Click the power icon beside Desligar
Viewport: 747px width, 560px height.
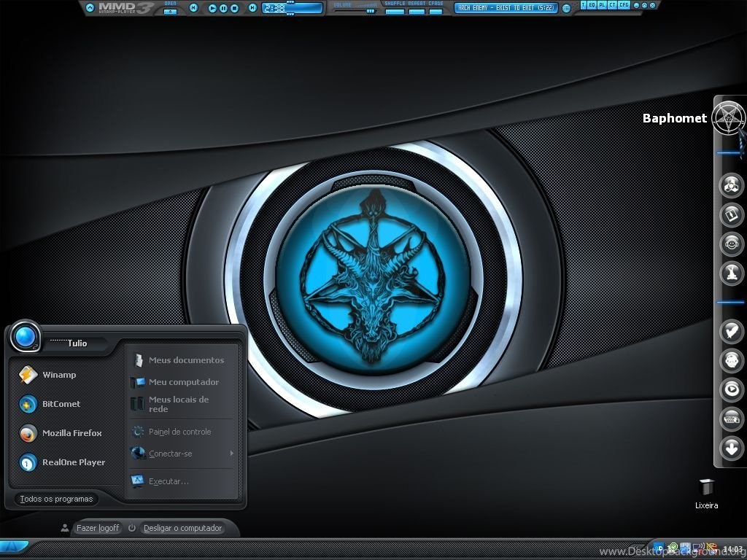click(x=132, y=528)
